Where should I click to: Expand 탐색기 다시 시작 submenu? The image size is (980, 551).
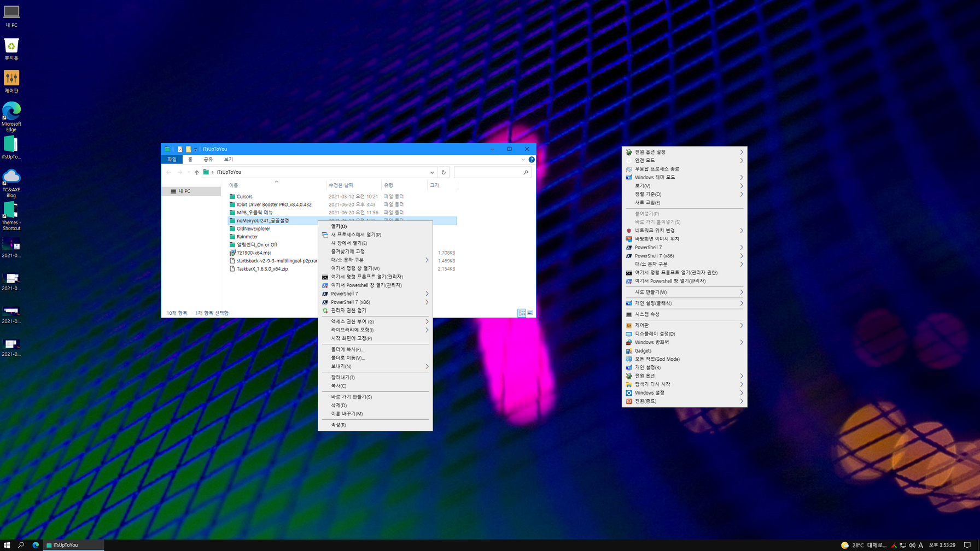(x=684, y=384)
